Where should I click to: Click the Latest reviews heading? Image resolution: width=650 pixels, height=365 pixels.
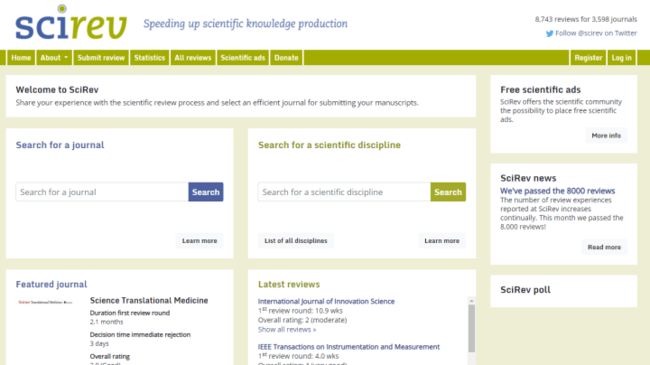point(289,284)
